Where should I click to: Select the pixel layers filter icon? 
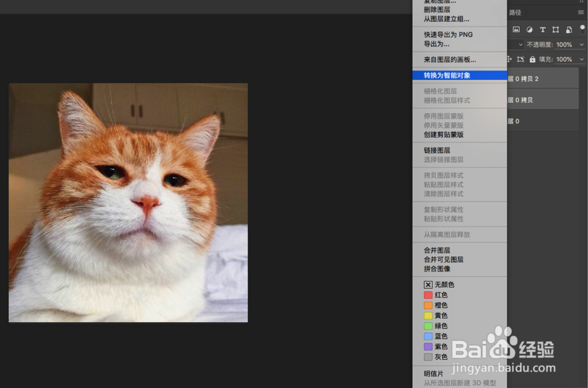point(516,29)
